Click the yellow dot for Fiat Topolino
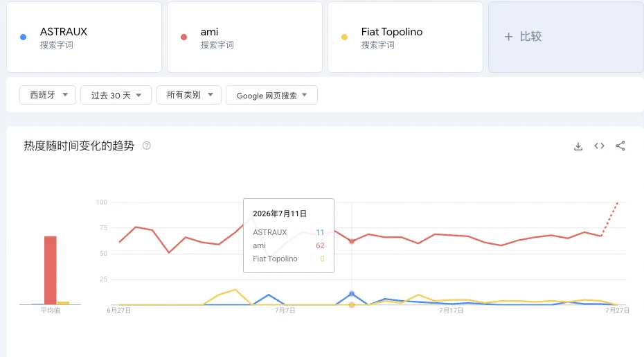This screenshot has width=644, height=357. tap(345, 37)
